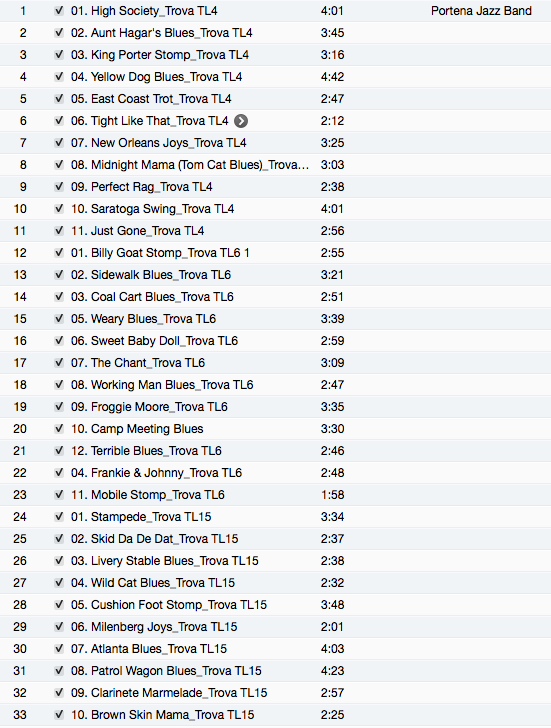The image size is (551, 728).
Task: Select track number 23 Mobile Stomp
Action: [x=275, y=495]
